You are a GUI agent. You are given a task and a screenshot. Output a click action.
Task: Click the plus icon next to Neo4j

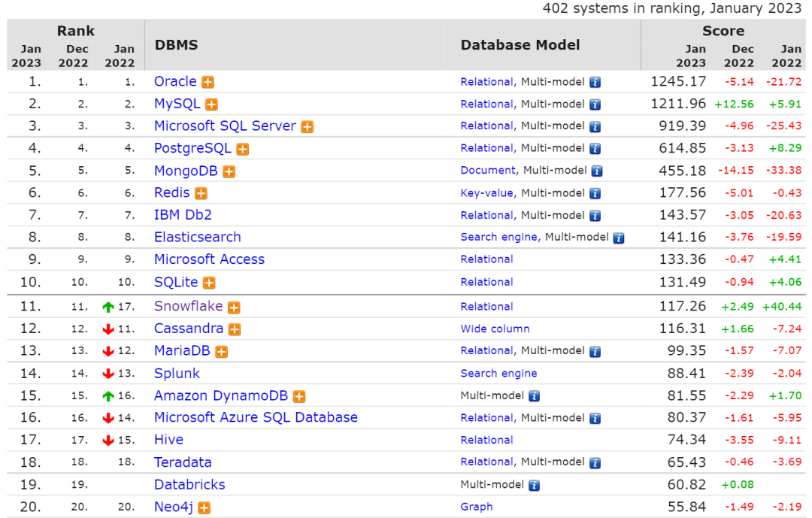tap(204, 507)
